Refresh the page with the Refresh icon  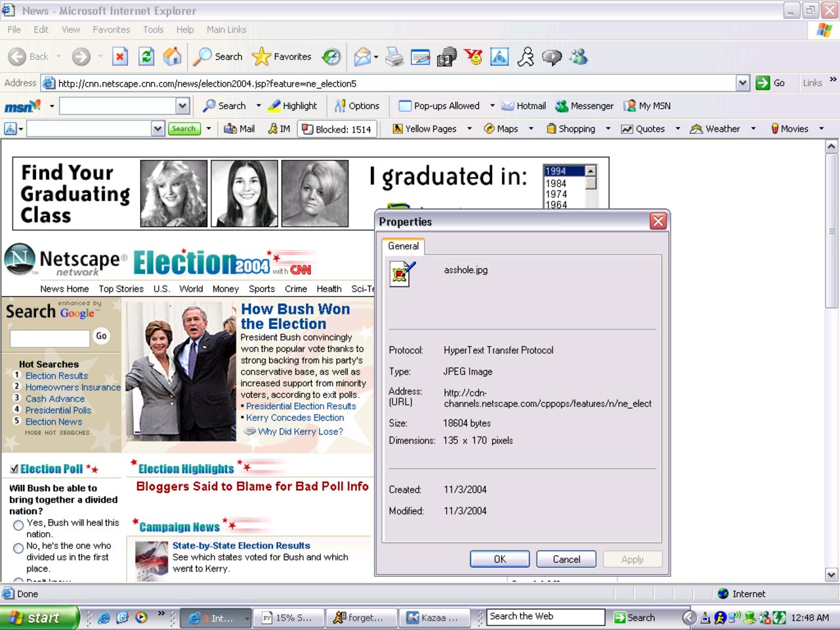click(x=146, y=57)
